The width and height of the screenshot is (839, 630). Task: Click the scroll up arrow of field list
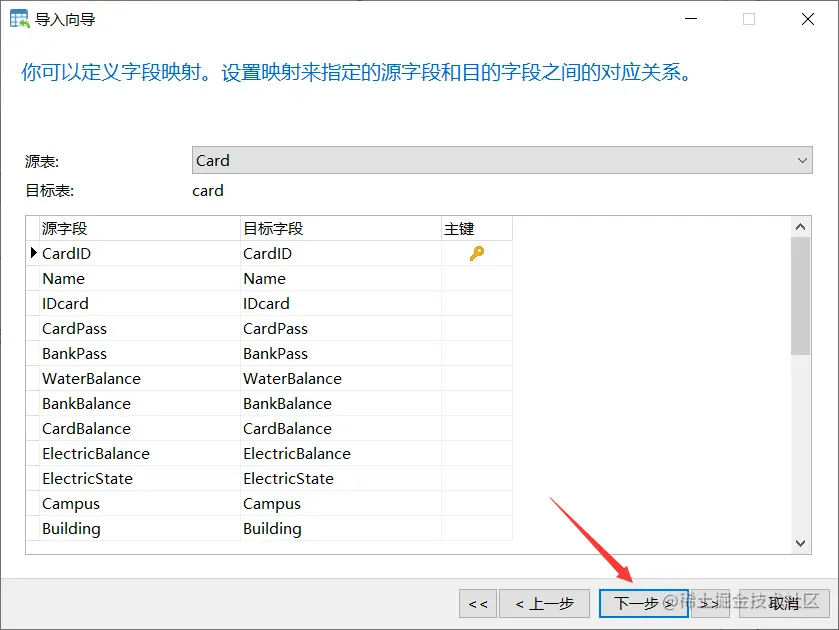point(800,227)
